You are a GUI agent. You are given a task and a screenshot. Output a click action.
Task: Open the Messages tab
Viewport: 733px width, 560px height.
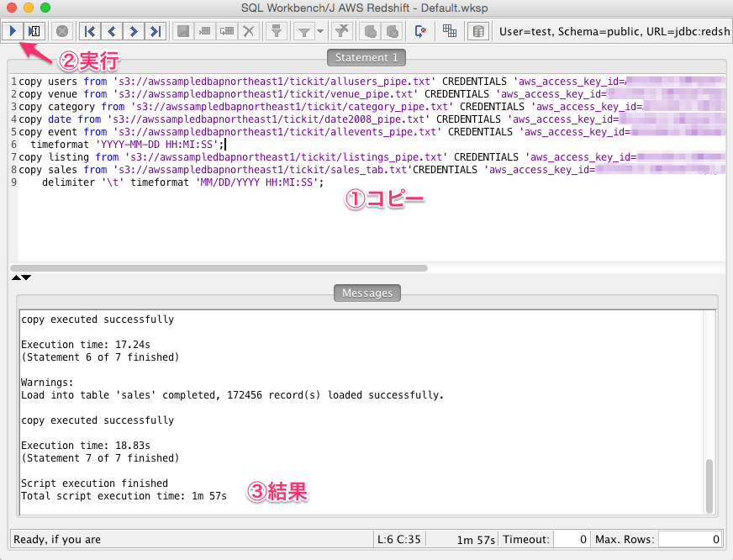(x=367, y=293)
